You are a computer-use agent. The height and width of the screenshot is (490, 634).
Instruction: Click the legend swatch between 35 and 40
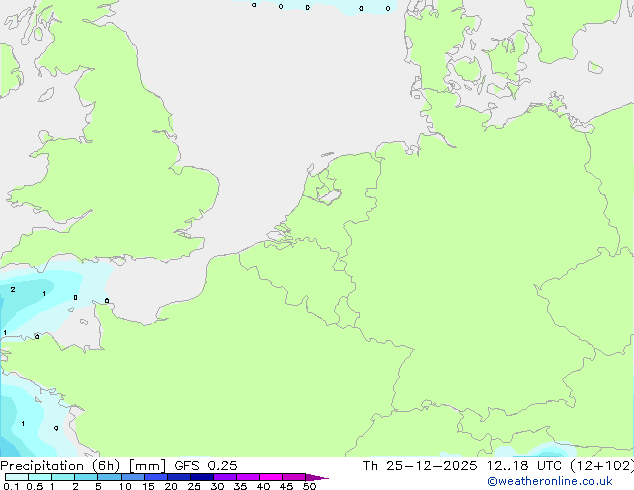click(248, 477)
